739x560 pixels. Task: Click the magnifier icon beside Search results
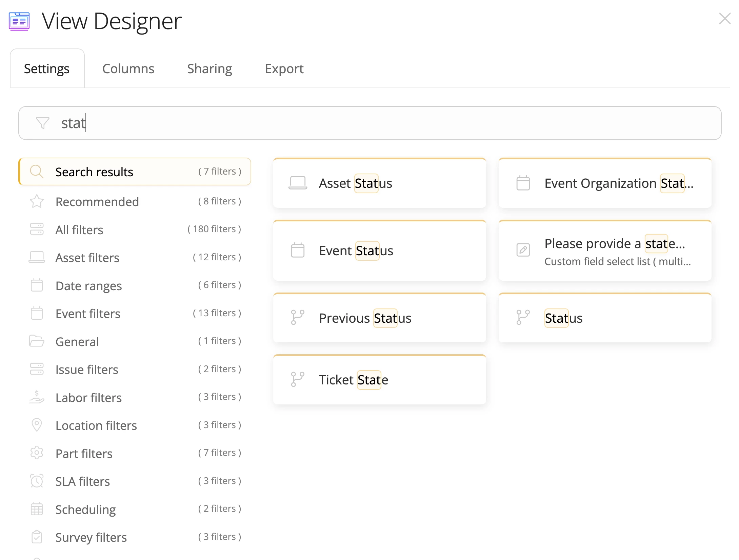(x=37, y=172)
